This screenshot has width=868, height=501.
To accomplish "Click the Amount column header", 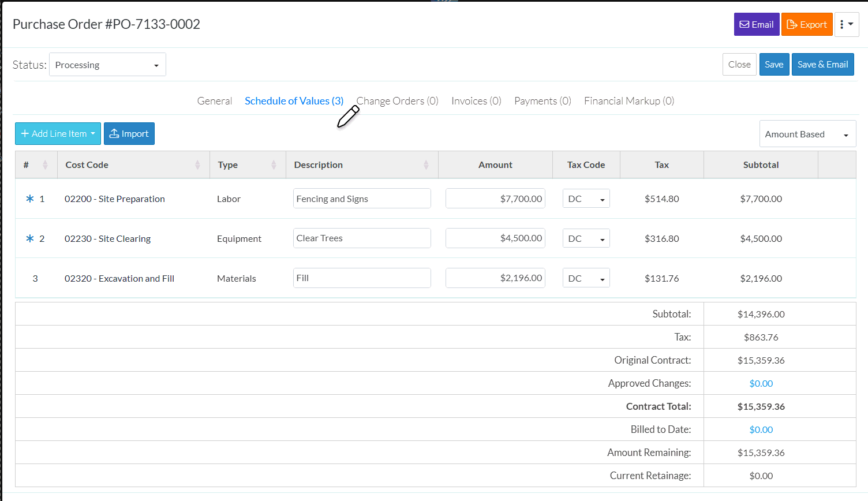I will pyautogui.click(x=495, y=165).
